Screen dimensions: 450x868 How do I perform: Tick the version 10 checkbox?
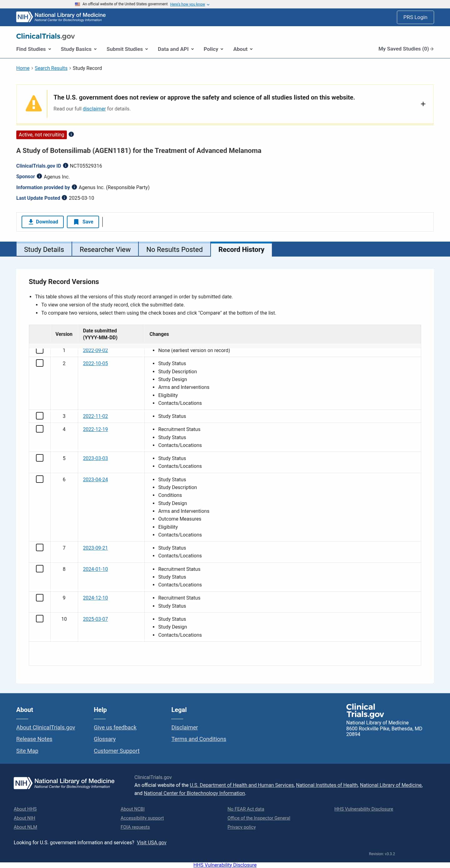pyautogui.click(x=40, y=618)
